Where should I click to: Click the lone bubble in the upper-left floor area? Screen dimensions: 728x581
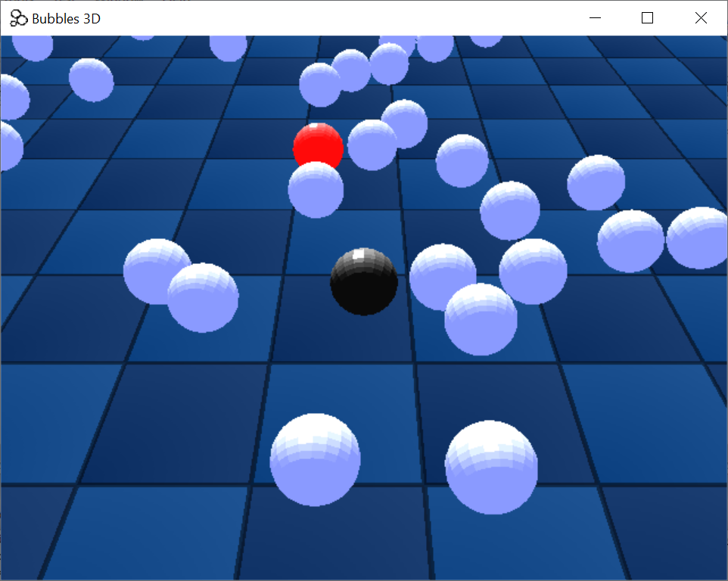tap(91, 79)
